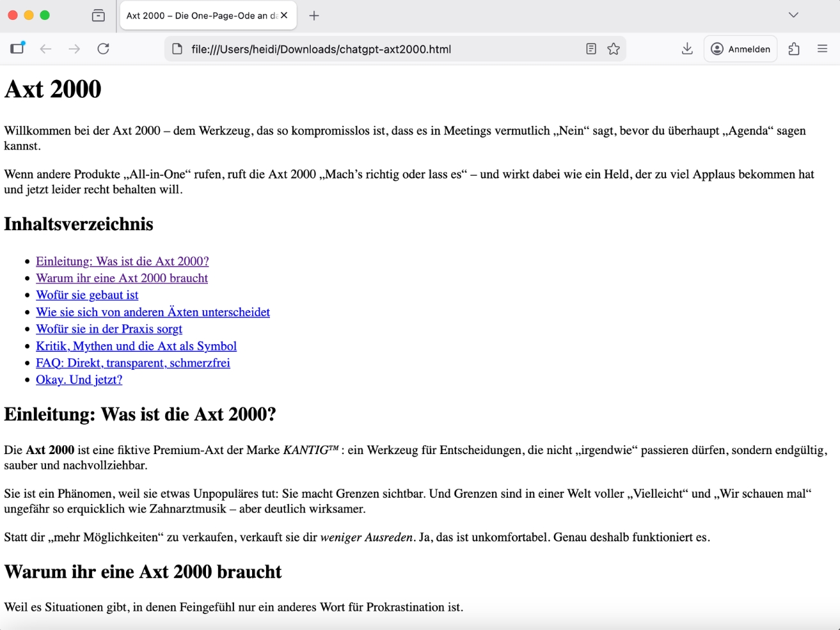Toggle the browser sidebar
Viewport: 840px width, 630px height.
coord(17,49)
